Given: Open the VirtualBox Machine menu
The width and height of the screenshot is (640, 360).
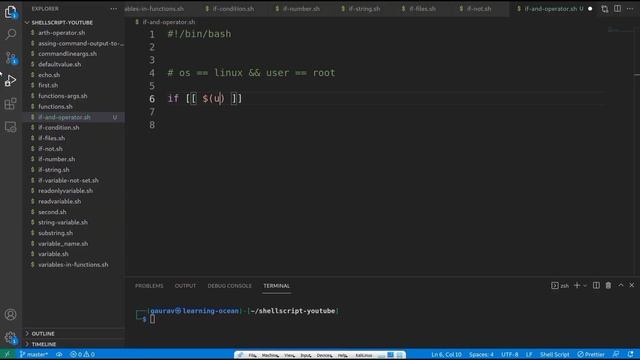Looking at the screenshot, I should (x=270, y=355).
